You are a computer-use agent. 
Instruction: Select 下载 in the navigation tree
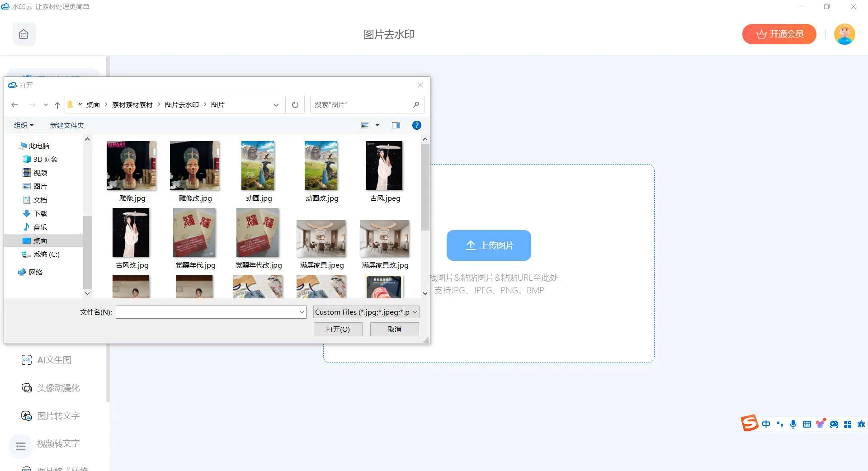35,213
